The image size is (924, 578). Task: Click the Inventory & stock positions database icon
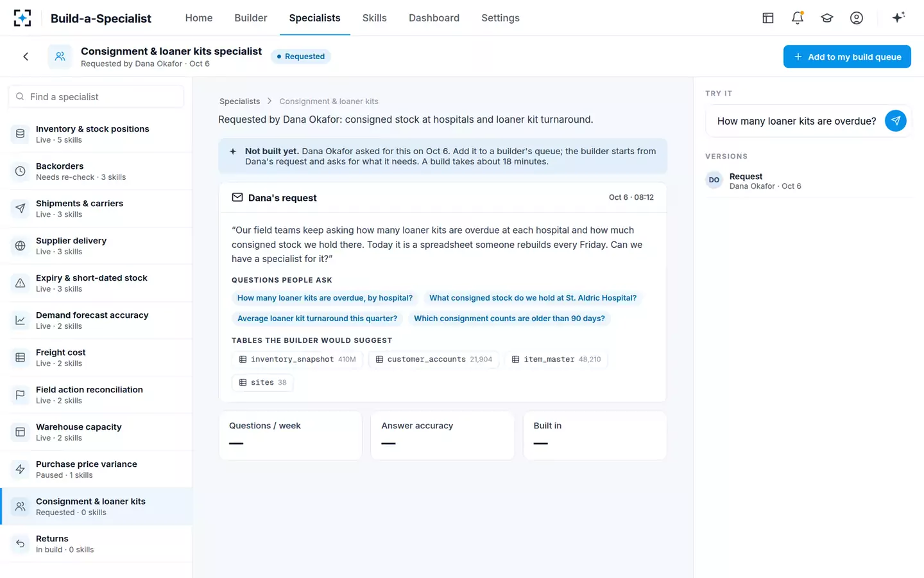21,134
